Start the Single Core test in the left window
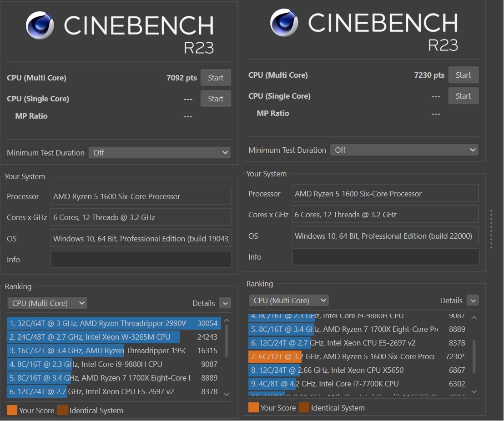Viewport: 504px width, 421px height. [x=216, y=99]
